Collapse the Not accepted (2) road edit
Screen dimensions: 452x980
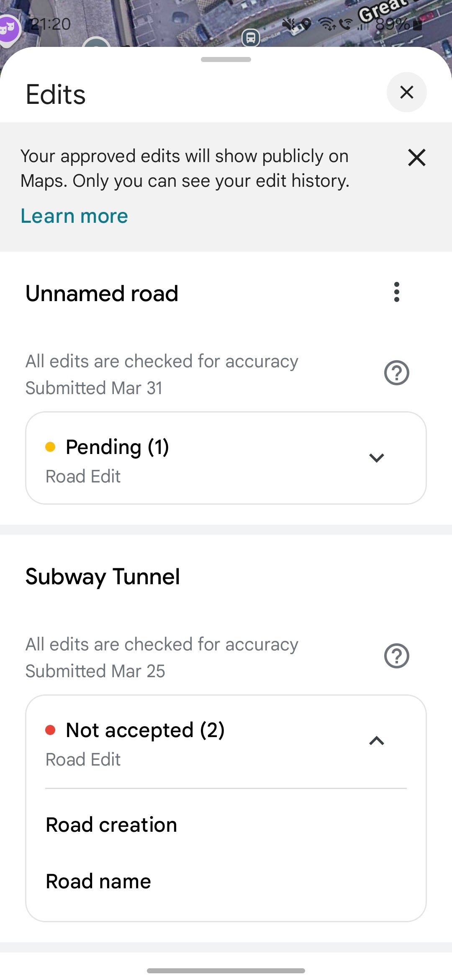click(377, 741)
